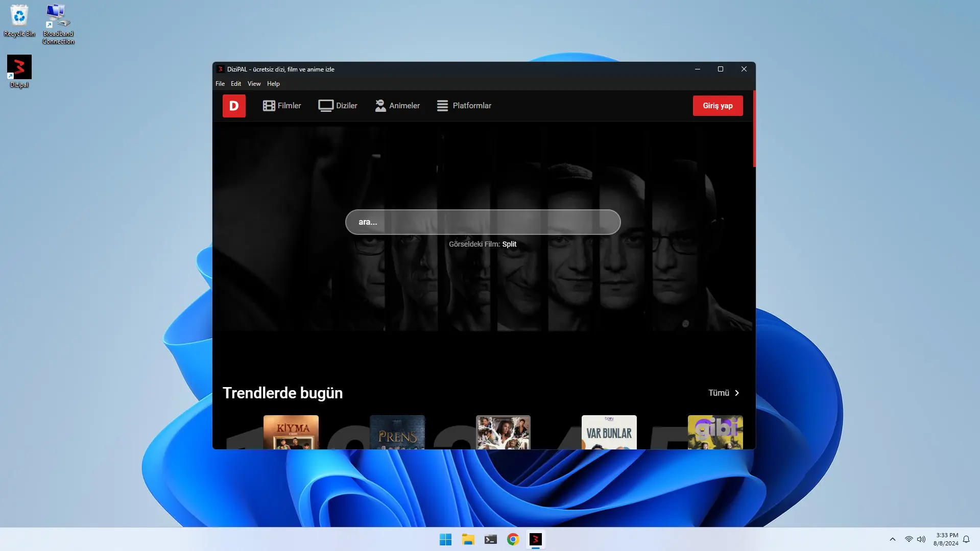980x551 pixels.
Task: Open the taskbar clock and date
Action: pyautogui.click(x=946, y=539)
